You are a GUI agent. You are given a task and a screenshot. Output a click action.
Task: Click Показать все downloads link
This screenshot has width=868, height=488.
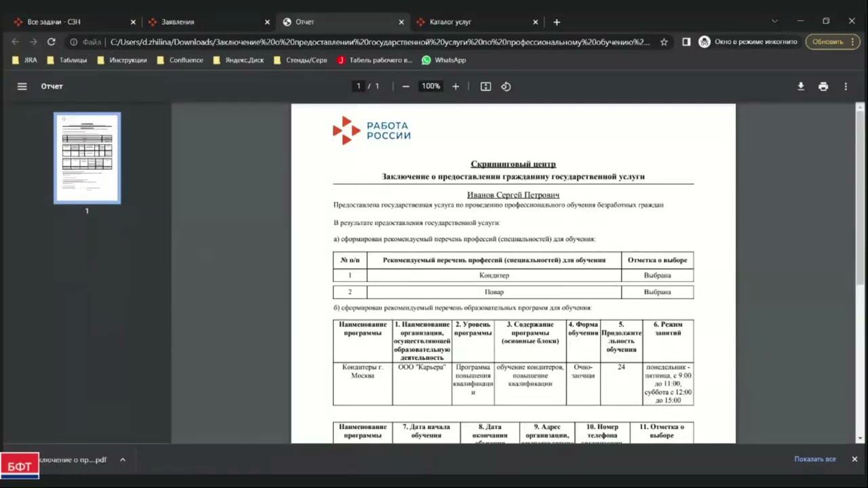(x=815, y=459)
